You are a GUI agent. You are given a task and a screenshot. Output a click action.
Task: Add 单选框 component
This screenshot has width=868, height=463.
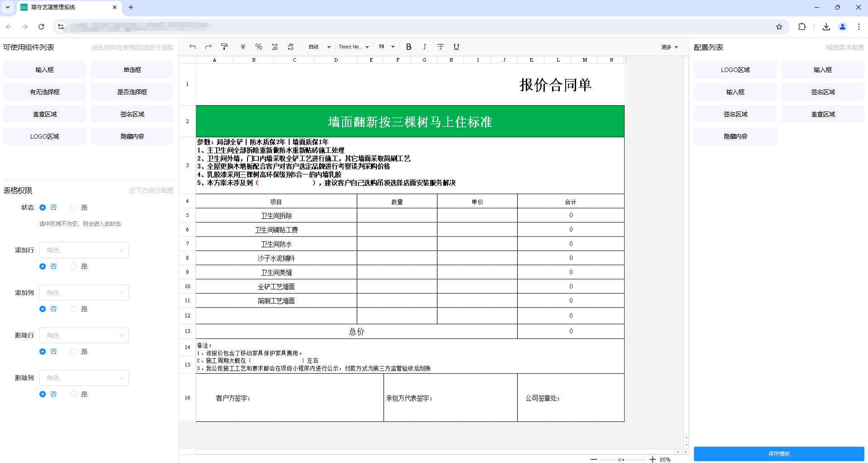tap(132, 70)
